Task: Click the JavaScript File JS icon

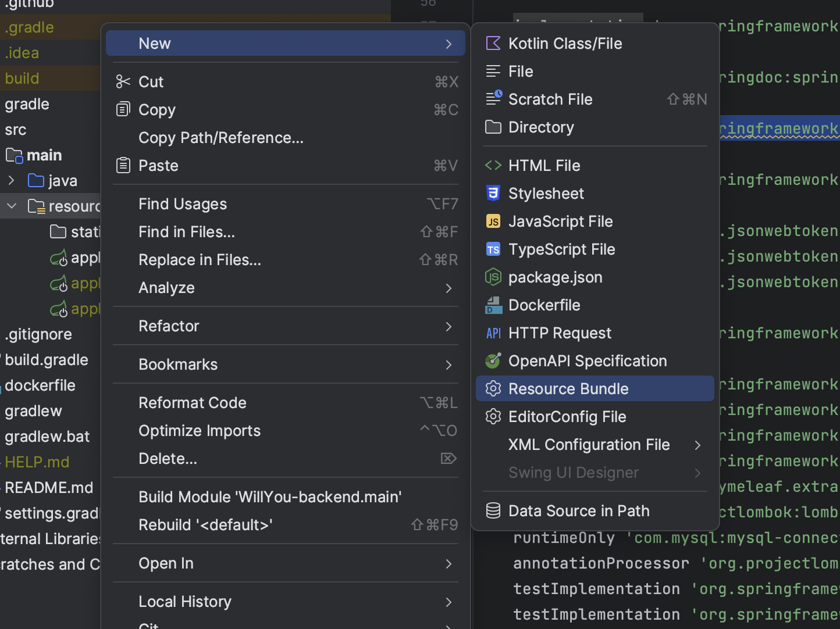Action: [x=493, y=221]
